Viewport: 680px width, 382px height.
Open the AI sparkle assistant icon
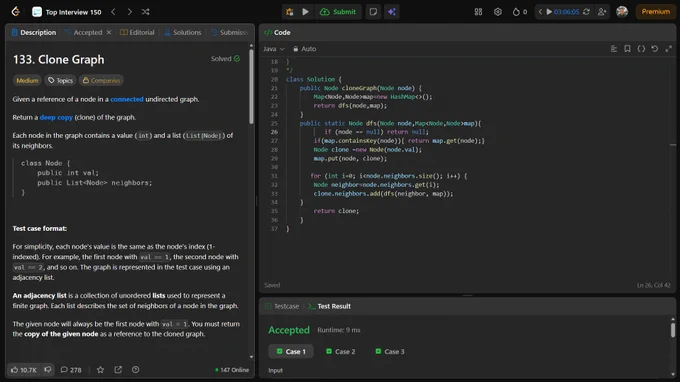point(392,12)
